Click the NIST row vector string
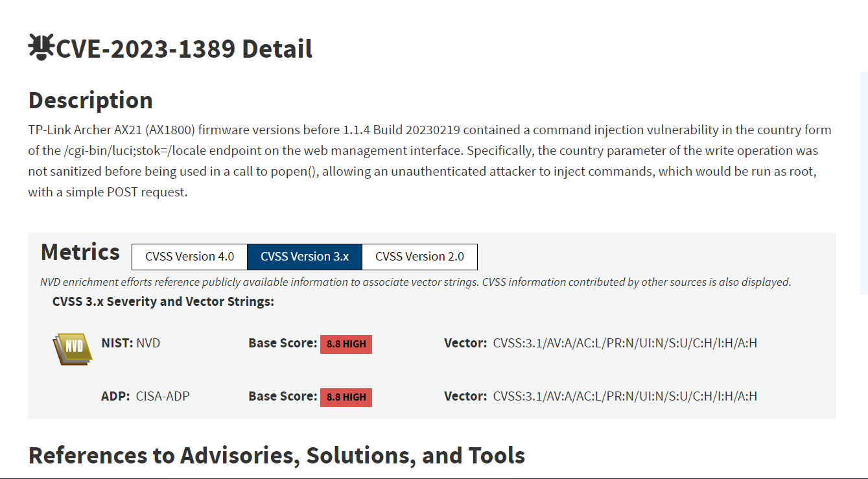Screen dimensions: 868x479 click(x=625, y=343)
